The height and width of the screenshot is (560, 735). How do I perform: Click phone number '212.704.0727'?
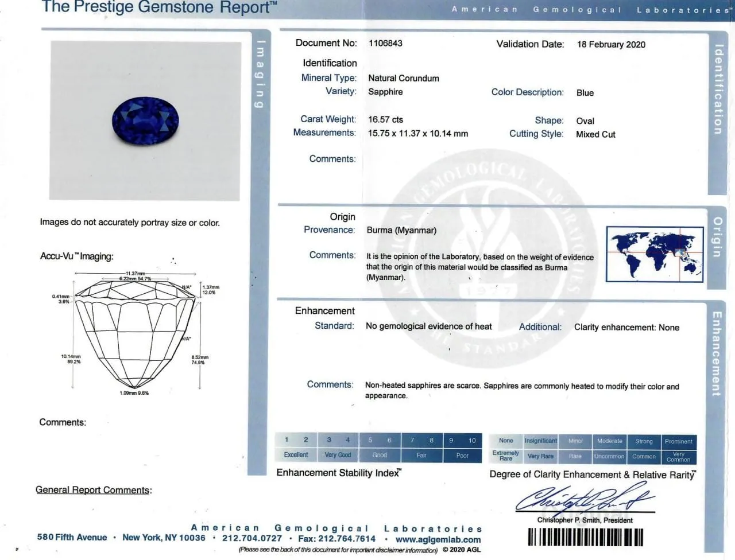pos(252,538)
